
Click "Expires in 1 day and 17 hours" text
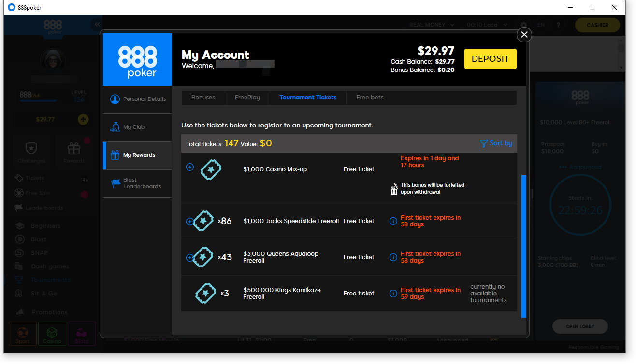pyautogui.click(x=430, y=162)
